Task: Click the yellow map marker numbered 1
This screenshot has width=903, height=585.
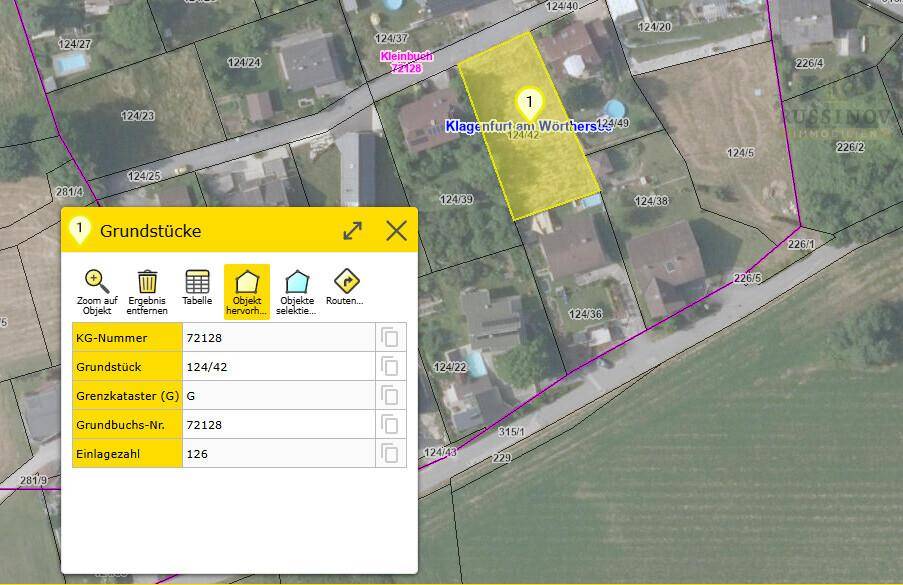Action: click(x=529, y=104)
